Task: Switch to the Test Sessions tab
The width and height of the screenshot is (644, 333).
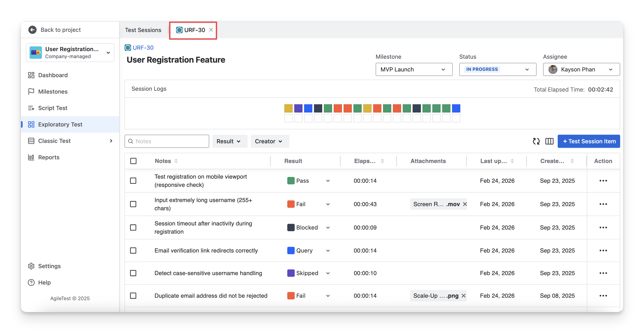Action: pyautogui.click(x=143, y=30)
